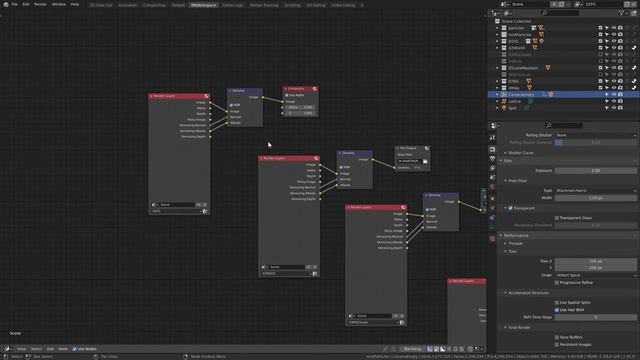Viewport: 640px width, 360px height.
Task: Open the View Layer properties tab
Action: pos(492,168)
